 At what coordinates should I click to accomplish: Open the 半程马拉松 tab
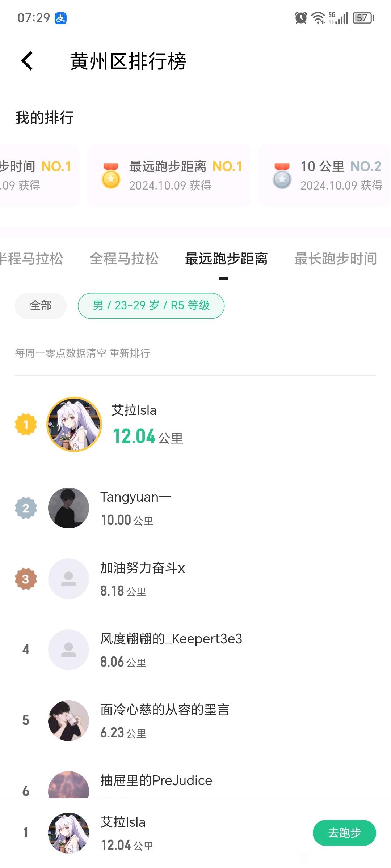click(x=31, y=259)
